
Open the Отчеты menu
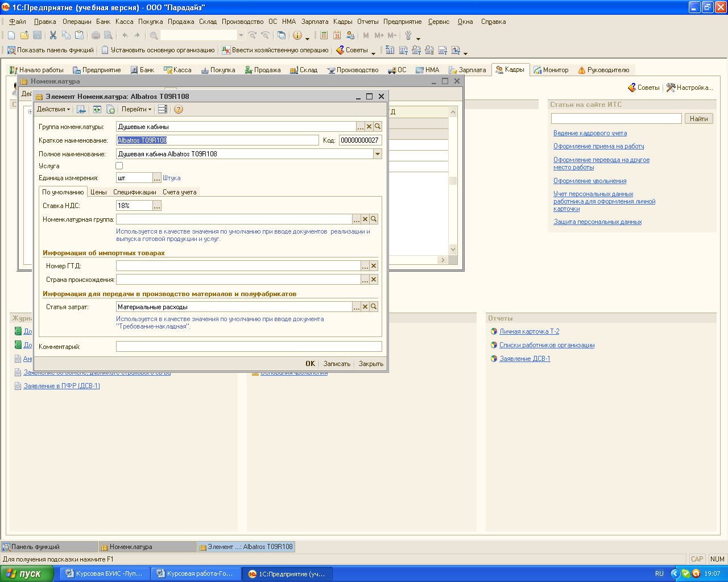367,22
